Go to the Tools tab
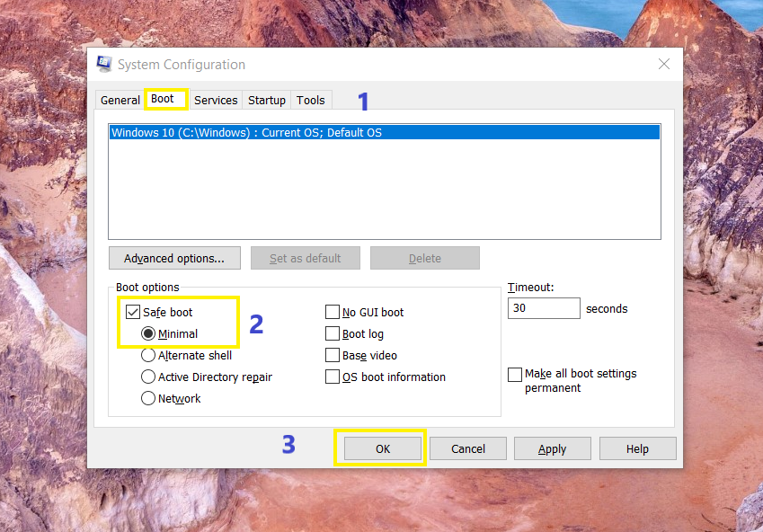 pyautogui.click(x=310, y=101)
